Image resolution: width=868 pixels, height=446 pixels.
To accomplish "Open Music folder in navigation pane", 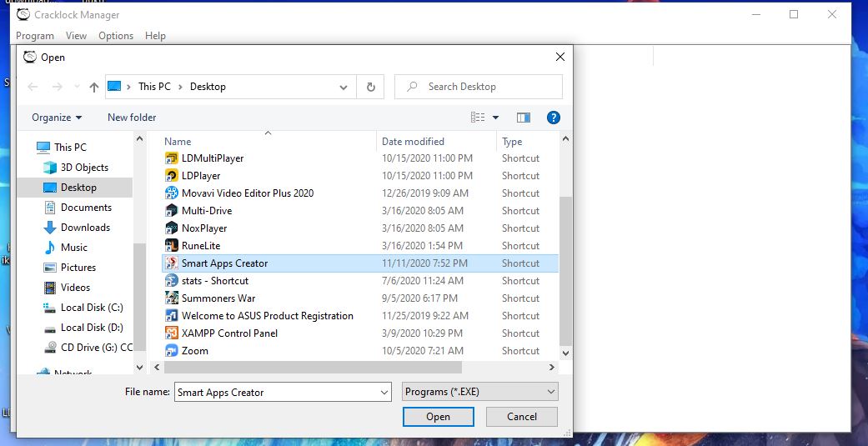I will (x=73, y=248).
